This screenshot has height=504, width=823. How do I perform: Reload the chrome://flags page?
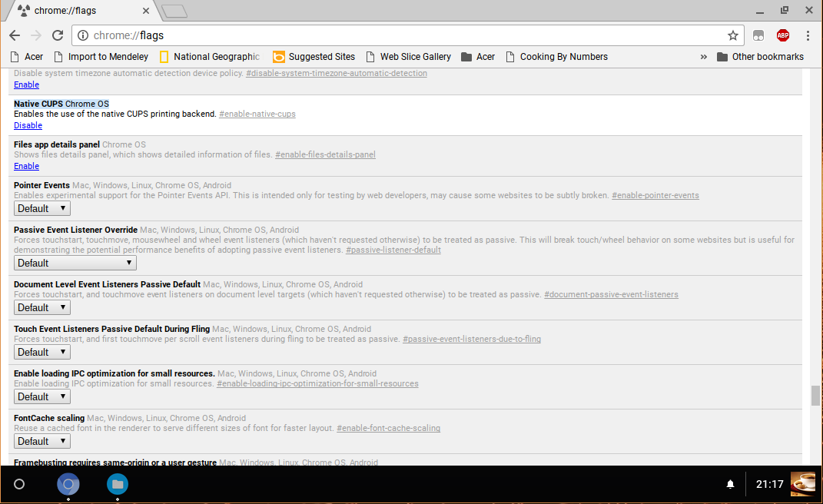(x=57, y=35)
